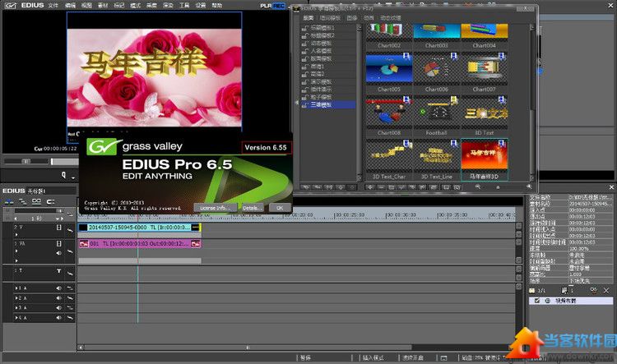The image size is (617, 364).
Task: Click the sync-lock icon on the 1 T track
Action: [x=70, y=273]
